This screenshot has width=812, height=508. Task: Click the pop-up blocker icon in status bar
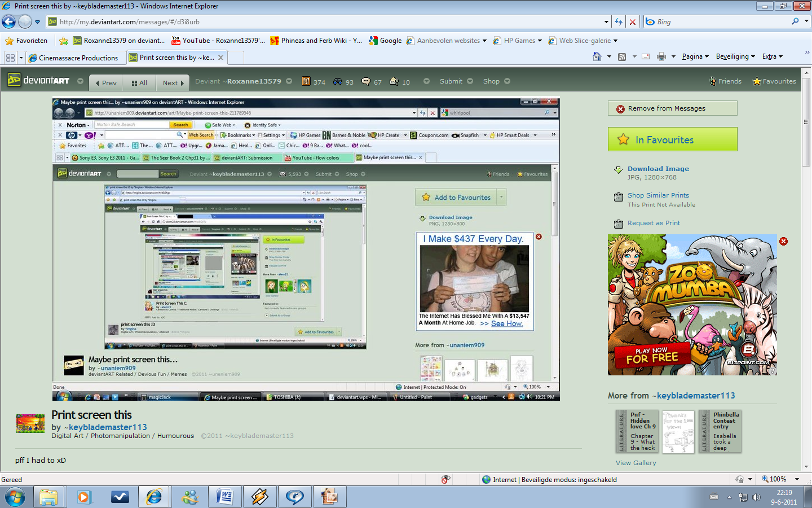click(445, 479)
